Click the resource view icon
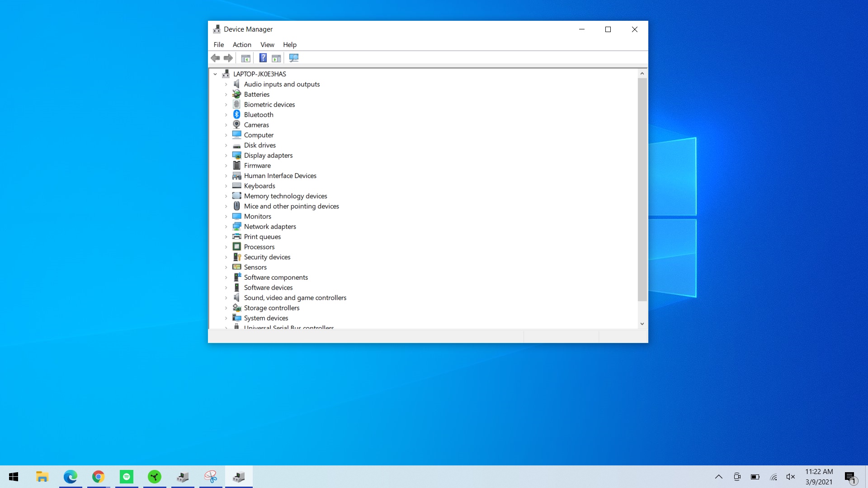The width and height of the screenshot is (868, 488). [x=277, y=58]
